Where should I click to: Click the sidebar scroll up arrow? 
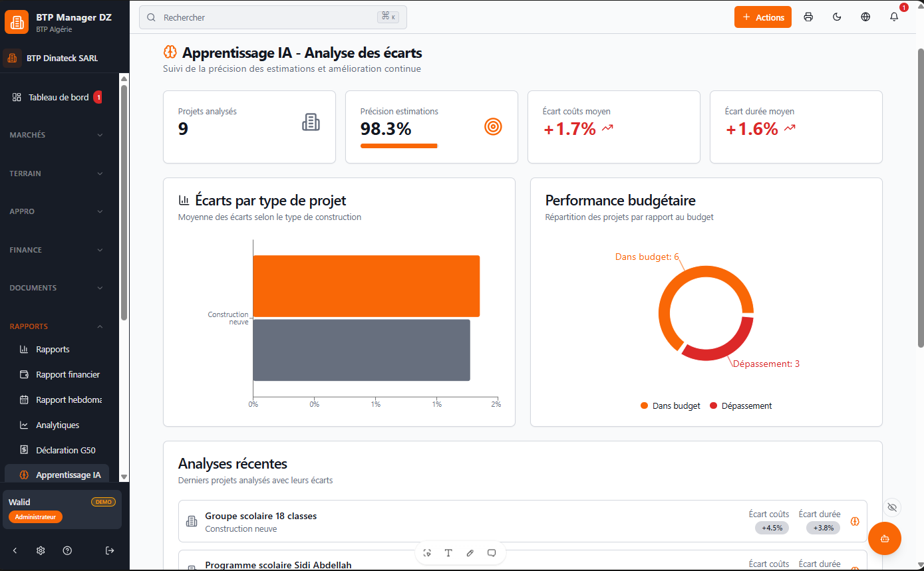point(124,78)
